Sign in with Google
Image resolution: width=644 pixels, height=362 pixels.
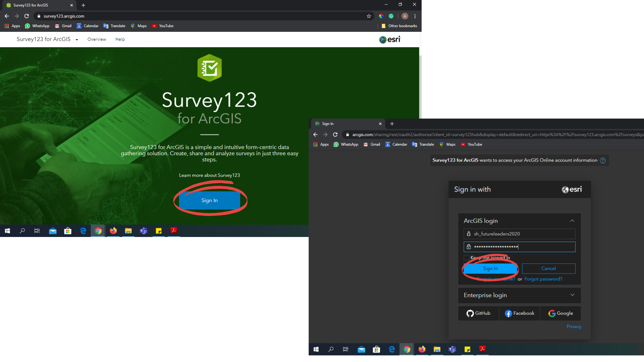click(560, 313)
